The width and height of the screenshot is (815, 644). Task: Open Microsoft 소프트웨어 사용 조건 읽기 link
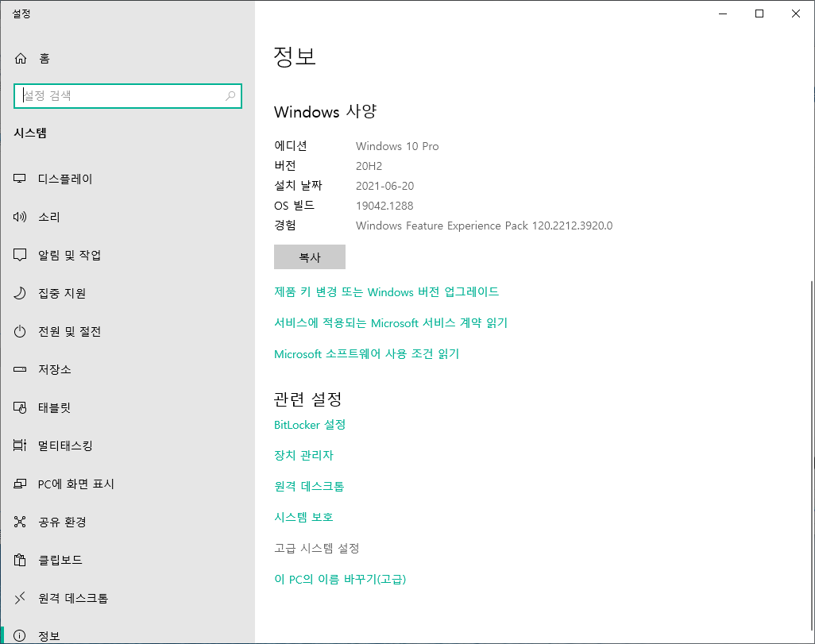click(x=366, y=354)
